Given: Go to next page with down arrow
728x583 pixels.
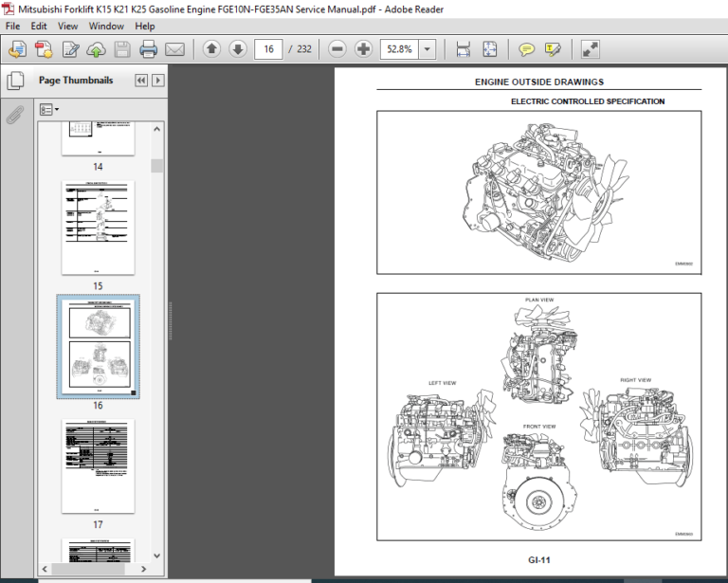Looking at the screenshot, I should point(238,48).
